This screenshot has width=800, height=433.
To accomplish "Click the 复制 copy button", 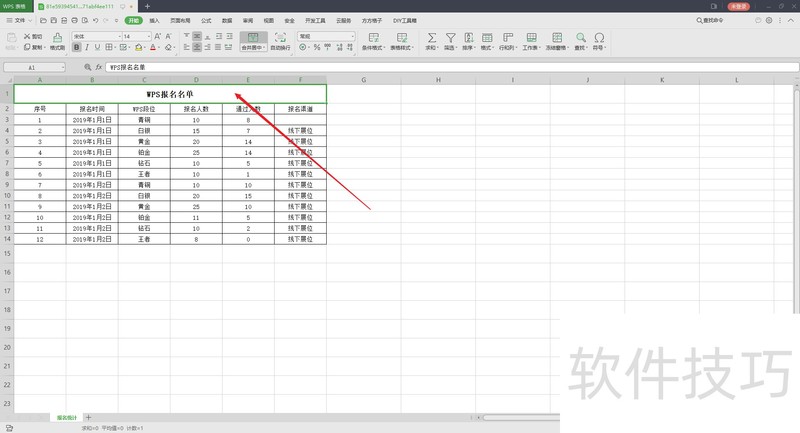I will [x=34, y=47].
